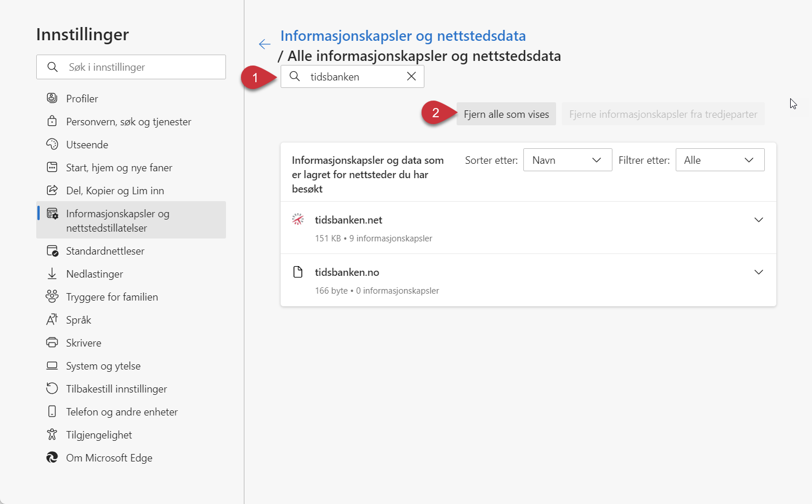Click the Start, hjem og nye faner icon
Image resolution: width=812 pixels, height=504 pixels.
[x=52, y=167]
